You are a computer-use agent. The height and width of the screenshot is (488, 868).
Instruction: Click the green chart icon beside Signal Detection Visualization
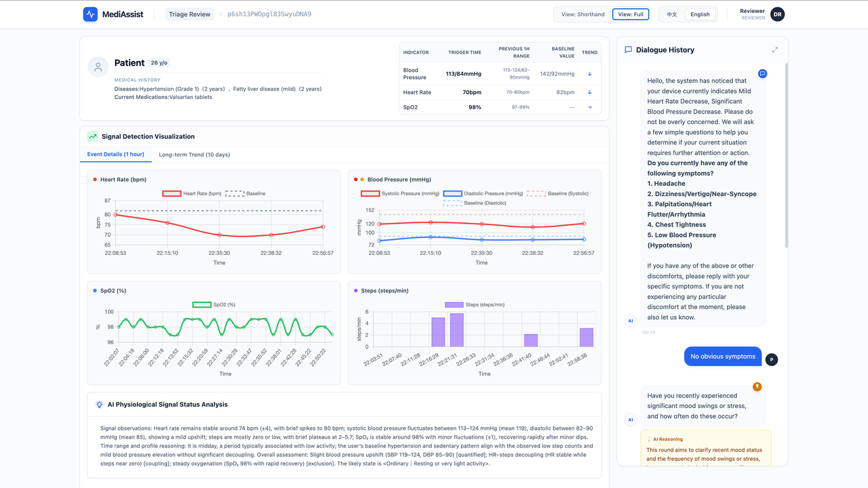click(x=93, y=136)
